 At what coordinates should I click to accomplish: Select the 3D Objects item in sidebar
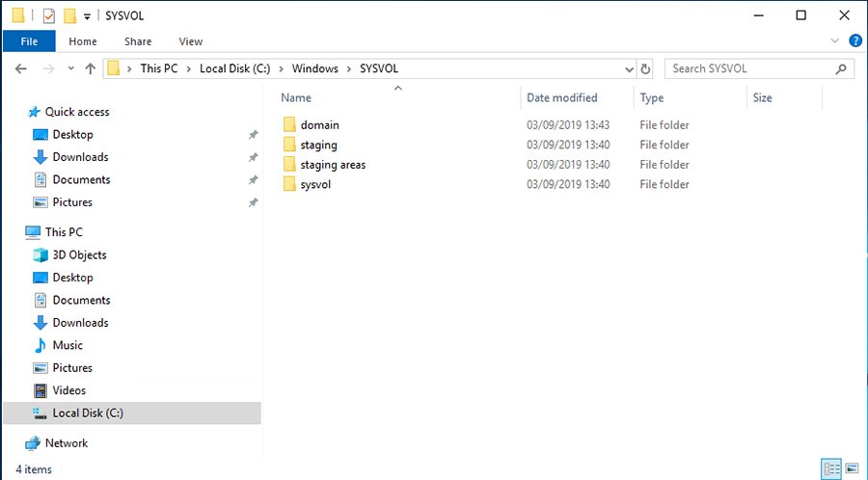[79, 254]
